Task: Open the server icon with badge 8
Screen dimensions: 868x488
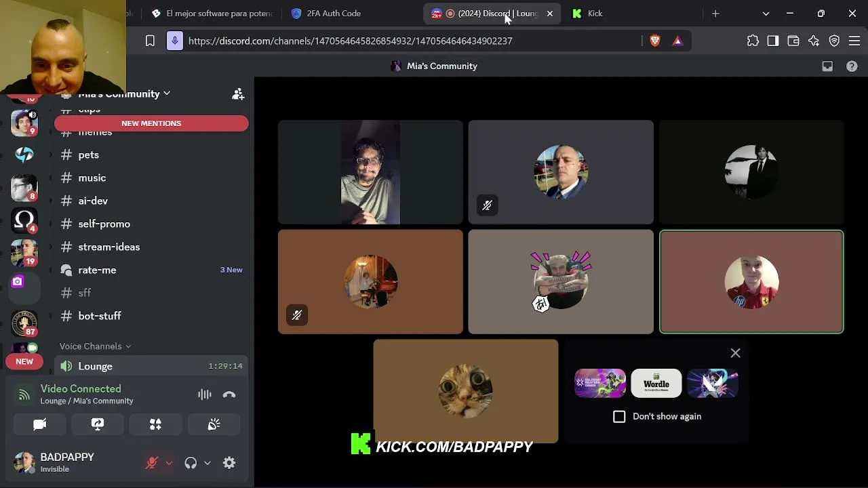Action: pos(24,188)
